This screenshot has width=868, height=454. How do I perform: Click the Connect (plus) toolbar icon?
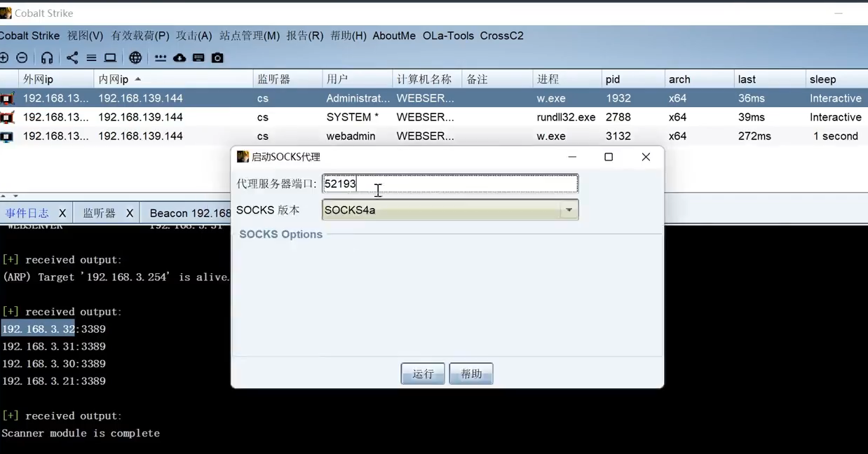click(4, 57)
